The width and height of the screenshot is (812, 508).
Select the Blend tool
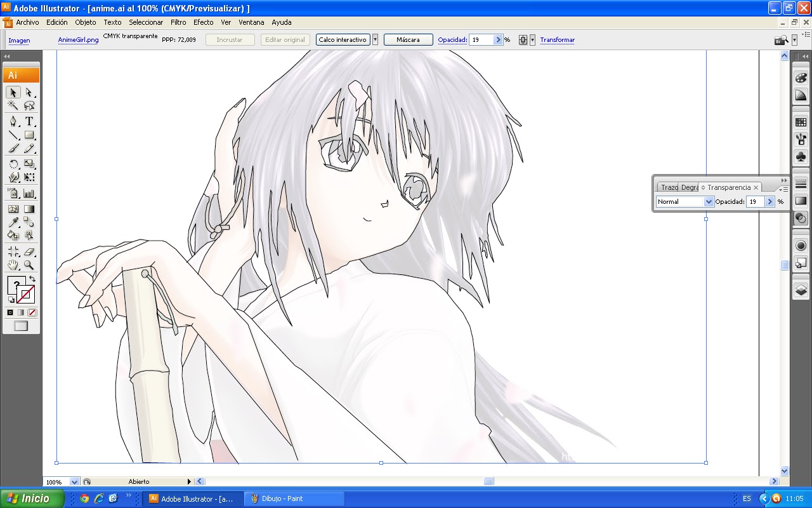click(x=29, y=222)
